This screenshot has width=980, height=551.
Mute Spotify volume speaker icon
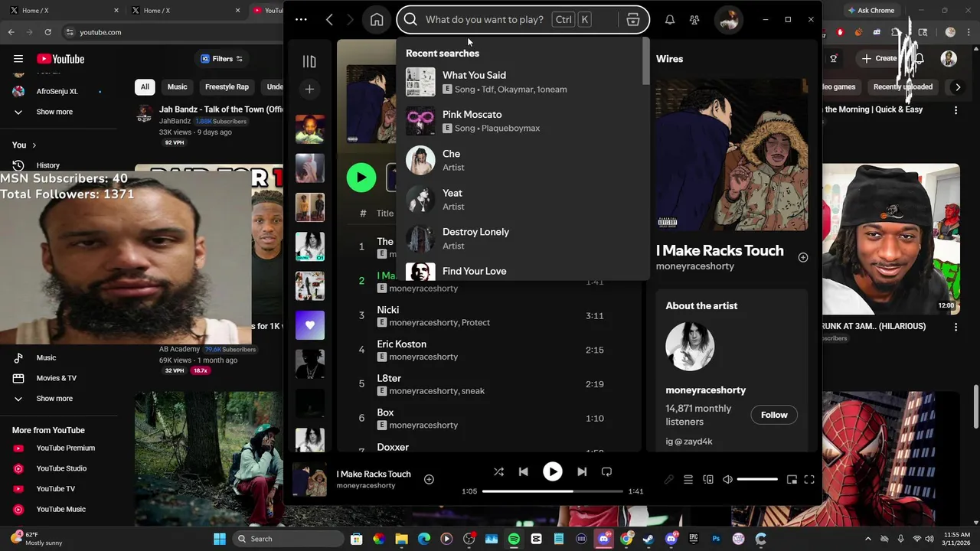point(728,480)
